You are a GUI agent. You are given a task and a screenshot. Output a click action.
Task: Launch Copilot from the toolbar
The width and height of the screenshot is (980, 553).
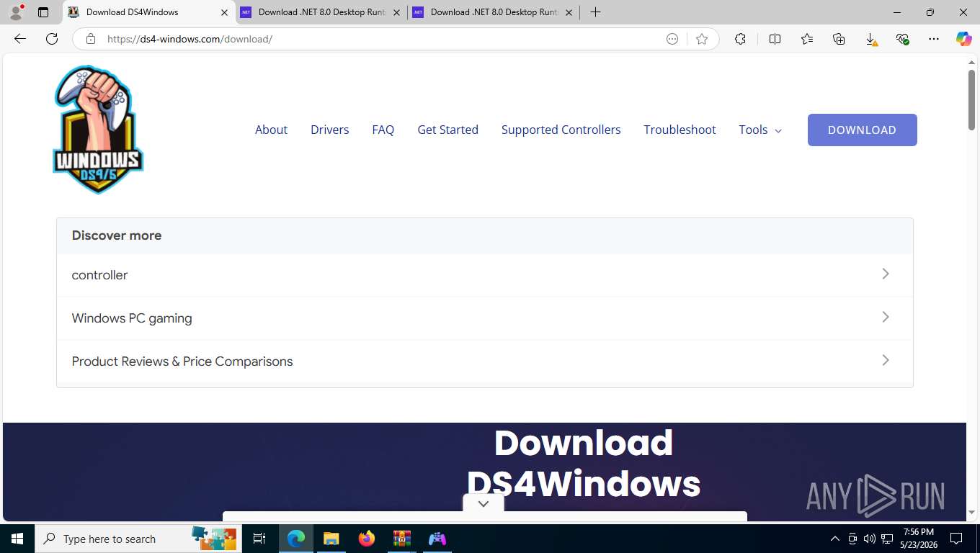963,39
